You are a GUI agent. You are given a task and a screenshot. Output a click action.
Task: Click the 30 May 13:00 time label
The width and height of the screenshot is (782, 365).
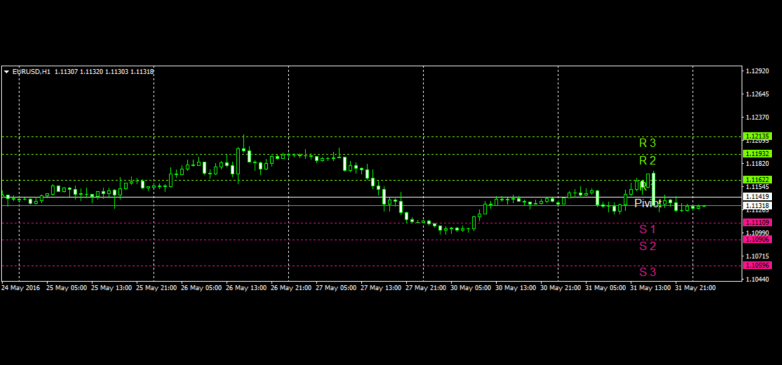[x=515, y=288]
